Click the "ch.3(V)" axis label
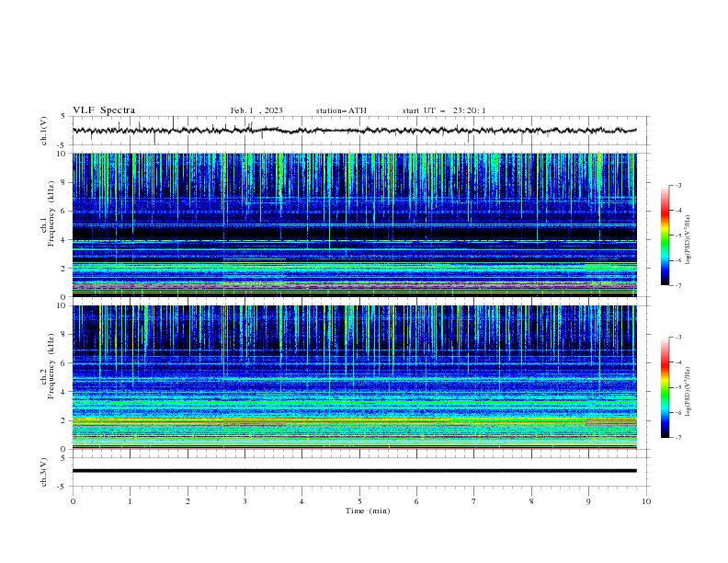The width and height of the screenshot is (728, 563). pos(44,472)
